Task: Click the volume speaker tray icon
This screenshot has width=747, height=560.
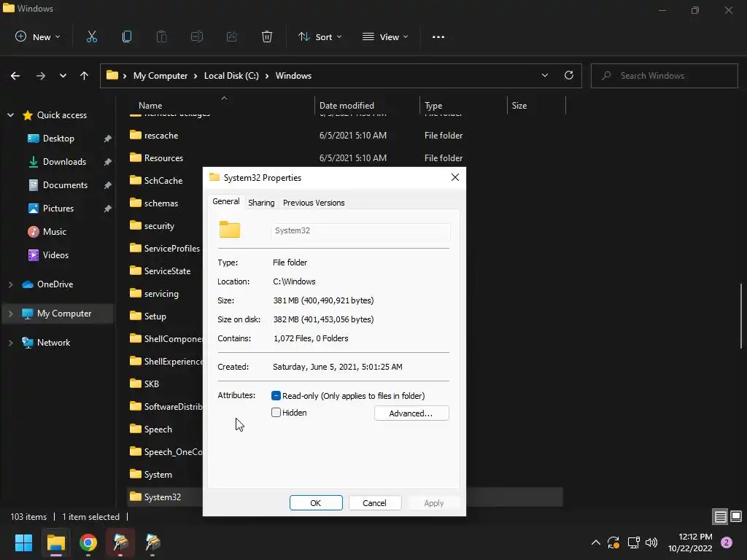Action: (651, 542)
